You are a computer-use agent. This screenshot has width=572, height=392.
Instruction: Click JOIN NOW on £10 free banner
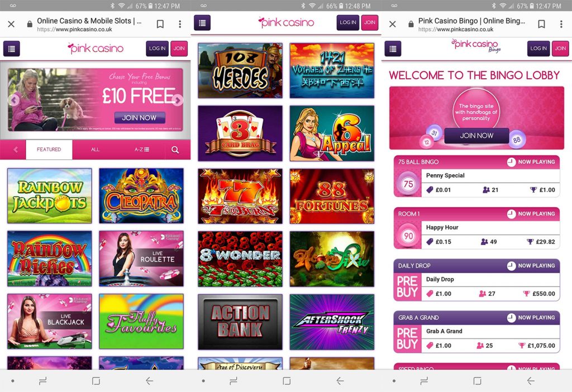point(139,118)
